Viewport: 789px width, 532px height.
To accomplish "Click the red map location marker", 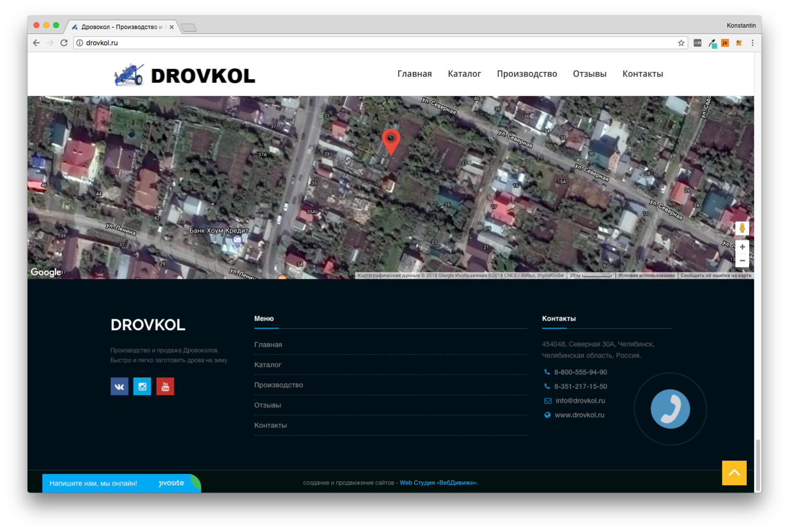I will [391, 140].
